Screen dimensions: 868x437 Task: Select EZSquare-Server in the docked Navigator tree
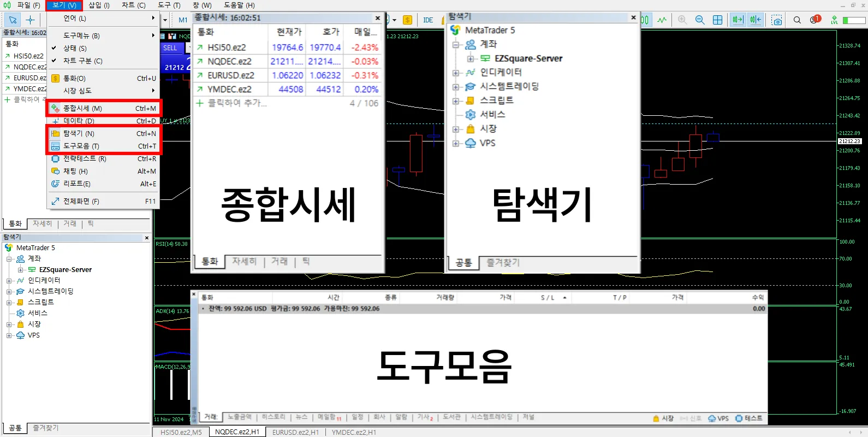point(66,269)
